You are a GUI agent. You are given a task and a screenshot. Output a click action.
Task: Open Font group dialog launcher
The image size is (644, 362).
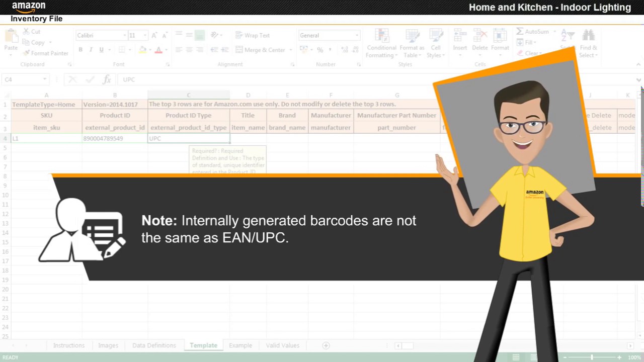pyautogui.click(x=168, y=64)
